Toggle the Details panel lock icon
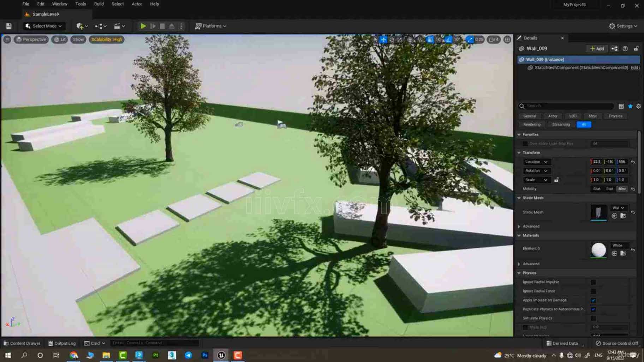The width and height of the screenshot is (644, 362). click(x=636, y=49)
